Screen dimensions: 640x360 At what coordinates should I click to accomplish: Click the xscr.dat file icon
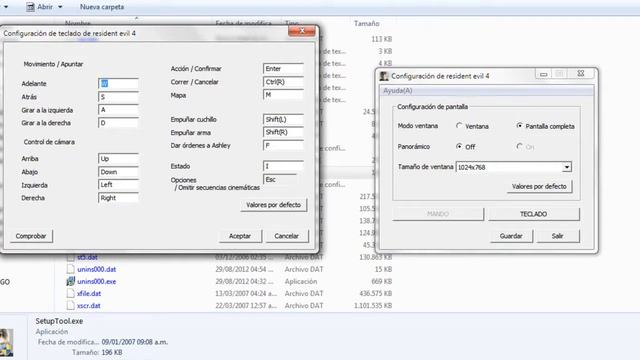(x=71, y=305)
